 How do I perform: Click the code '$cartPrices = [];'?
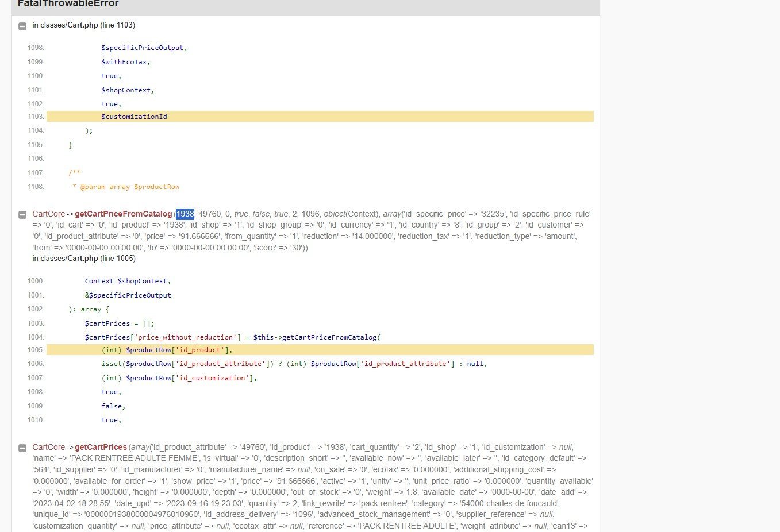click(x=120, y=323)
